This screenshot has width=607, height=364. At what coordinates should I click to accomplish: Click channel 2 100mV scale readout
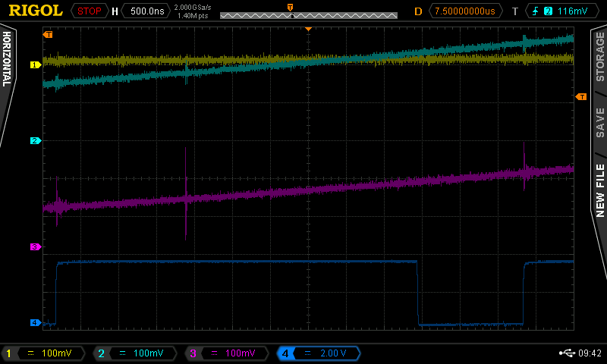click(x=148, y=353)
